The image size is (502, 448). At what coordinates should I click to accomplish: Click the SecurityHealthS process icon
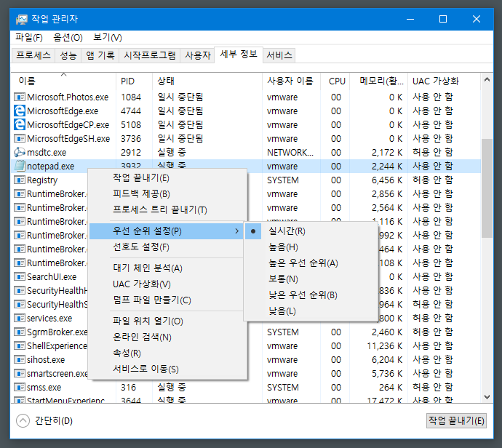pos(20,304)
